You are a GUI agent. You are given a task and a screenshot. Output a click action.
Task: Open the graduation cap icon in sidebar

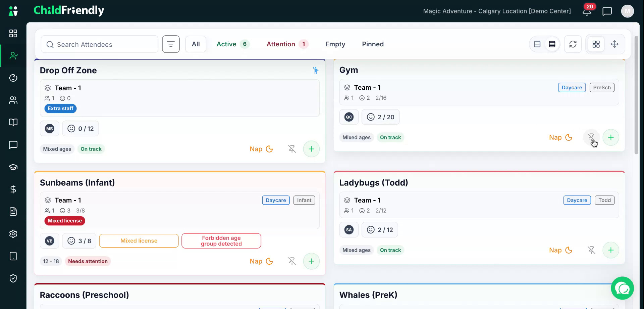tap(13, 167)
